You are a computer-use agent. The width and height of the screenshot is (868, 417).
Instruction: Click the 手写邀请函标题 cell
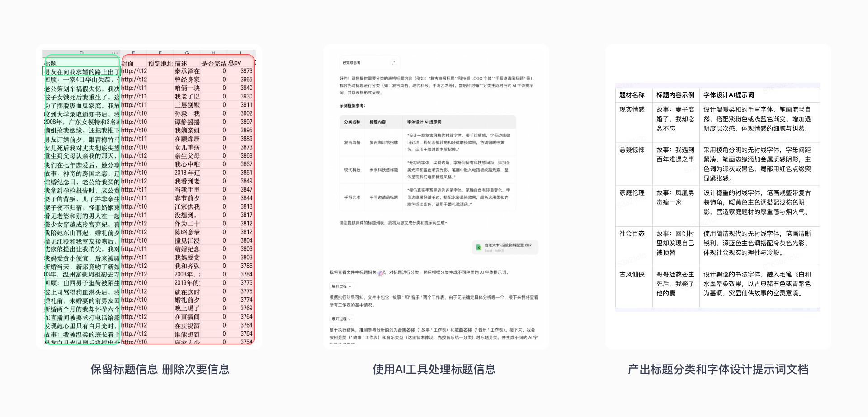pyautogui.click(x=384, y=197)
